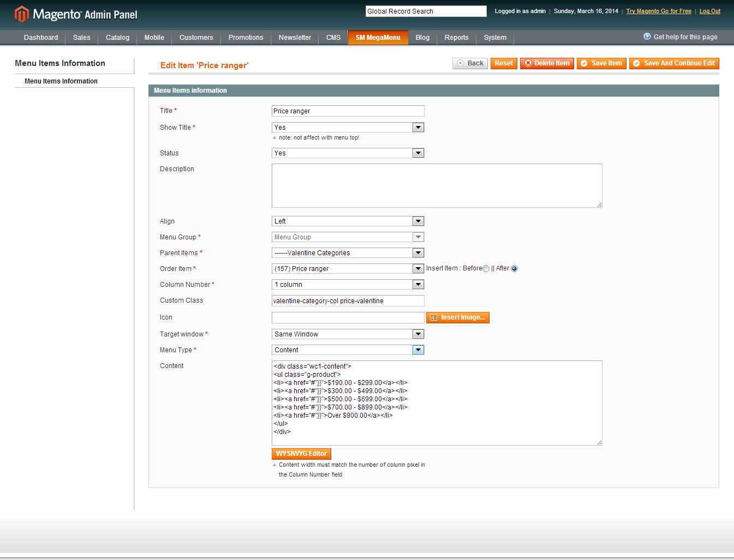Click the Insert Image button

click(x=458, y=317)
